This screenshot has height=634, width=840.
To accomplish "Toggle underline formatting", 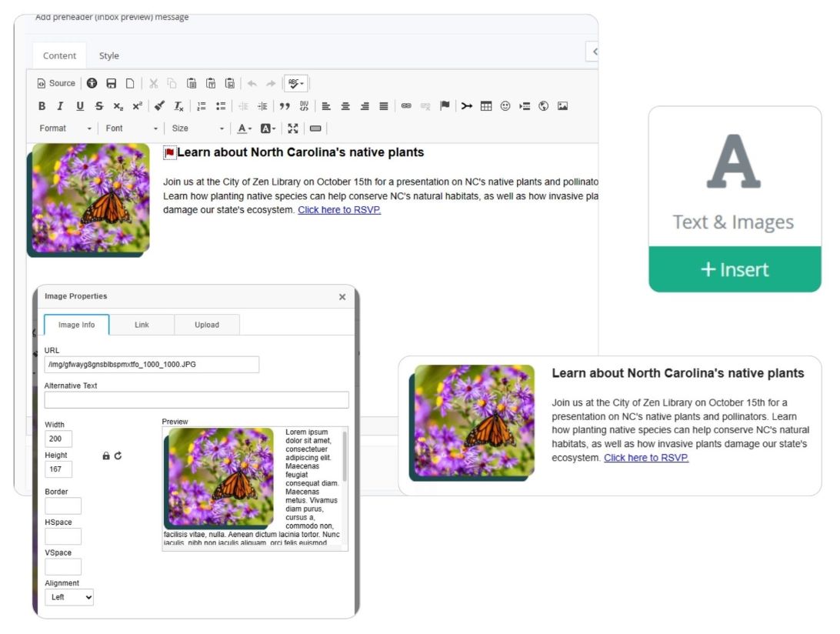I will tap(80, 106).
